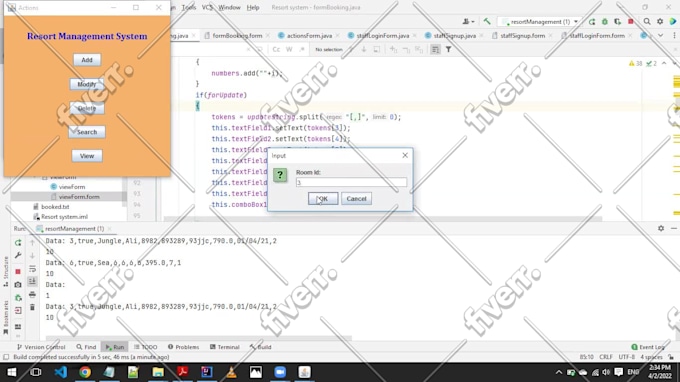Click the restore layout icon in Run sidebar

[x=18, y=326]
